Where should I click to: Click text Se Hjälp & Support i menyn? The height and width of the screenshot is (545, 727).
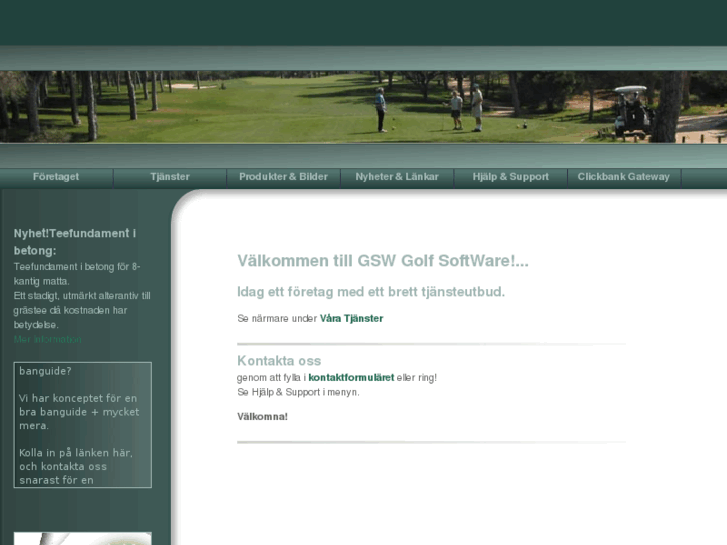tap(298, 392)
